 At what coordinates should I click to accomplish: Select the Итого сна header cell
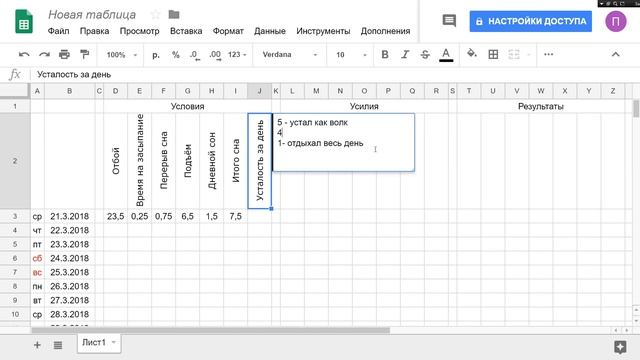click(236, 161)
